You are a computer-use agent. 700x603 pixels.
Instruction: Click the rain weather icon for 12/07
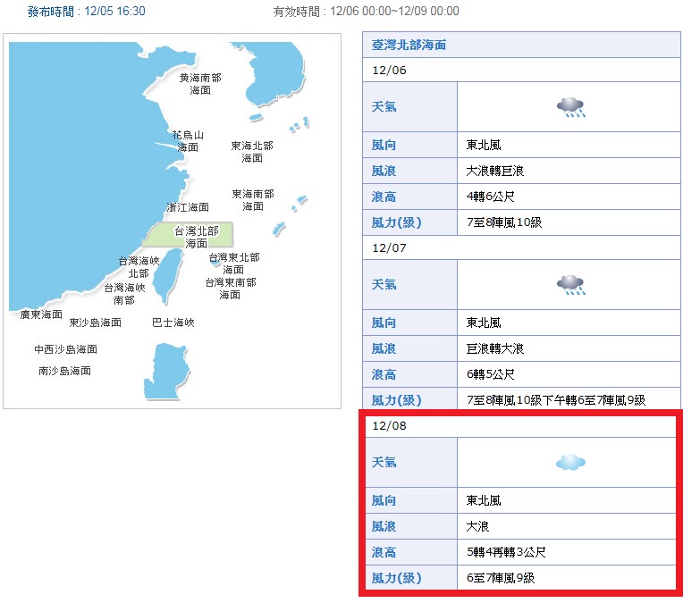(570, 285)
